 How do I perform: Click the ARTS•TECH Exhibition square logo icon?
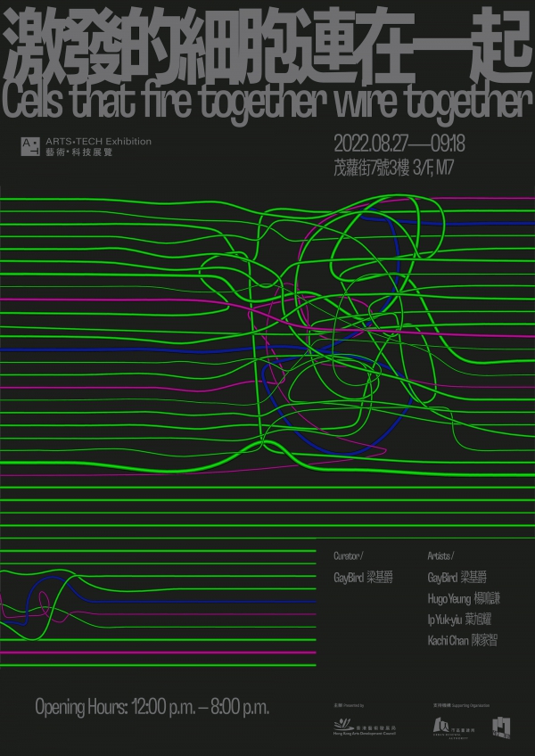pyautogui.click(x=31, y=146)
